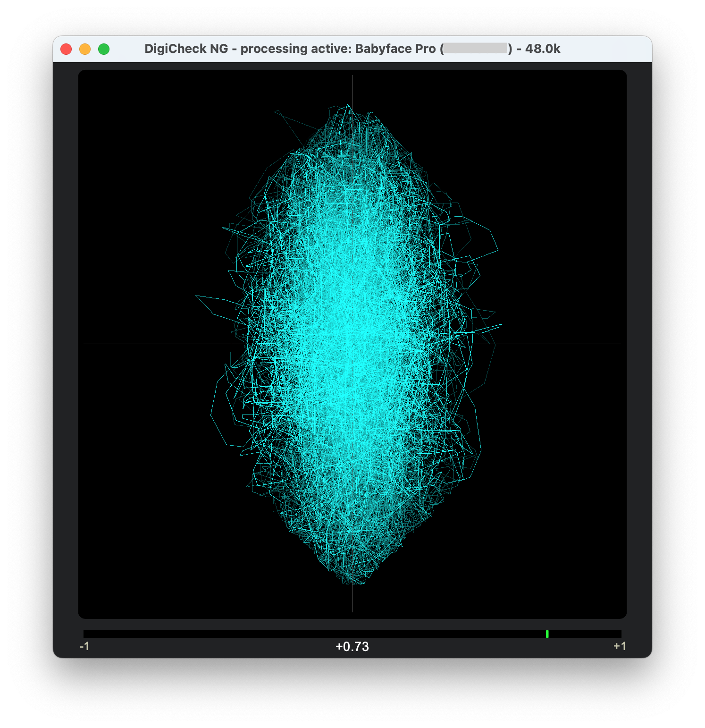This screenshot has width=705, height=728.
Task: Click the top end of vertical axis line
Action: point(352,77)
